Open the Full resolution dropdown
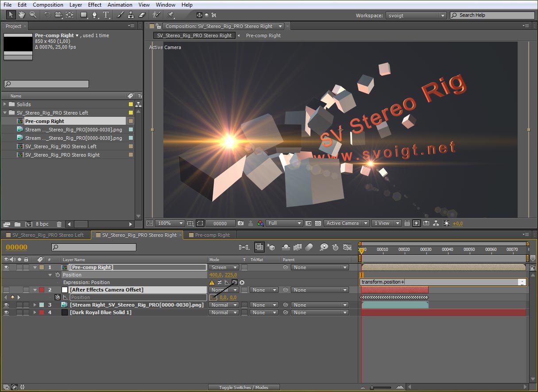Image resolution: width=538 pixels, height=392 pixels. pos(284,223)
